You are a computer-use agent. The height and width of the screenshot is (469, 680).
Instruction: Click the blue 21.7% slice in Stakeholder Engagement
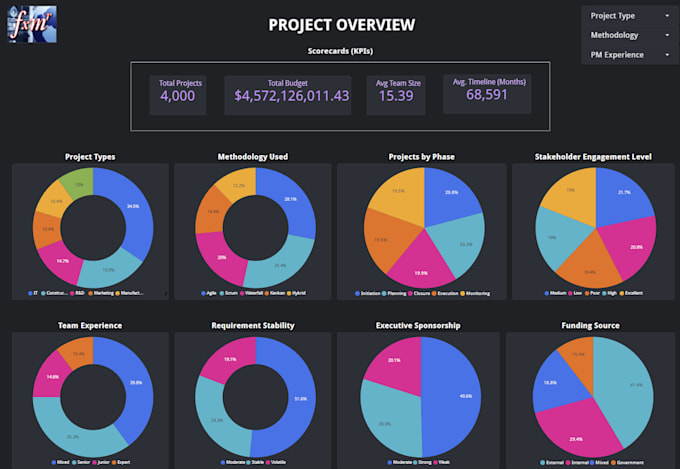(623, 194)
